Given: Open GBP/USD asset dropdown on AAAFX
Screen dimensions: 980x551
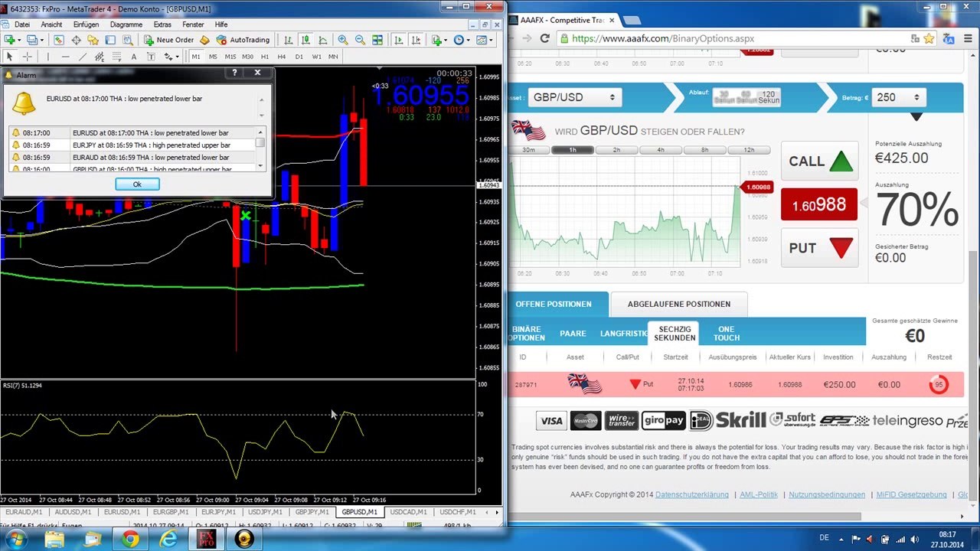Looking at the screenshot, I should coord(574,97).
